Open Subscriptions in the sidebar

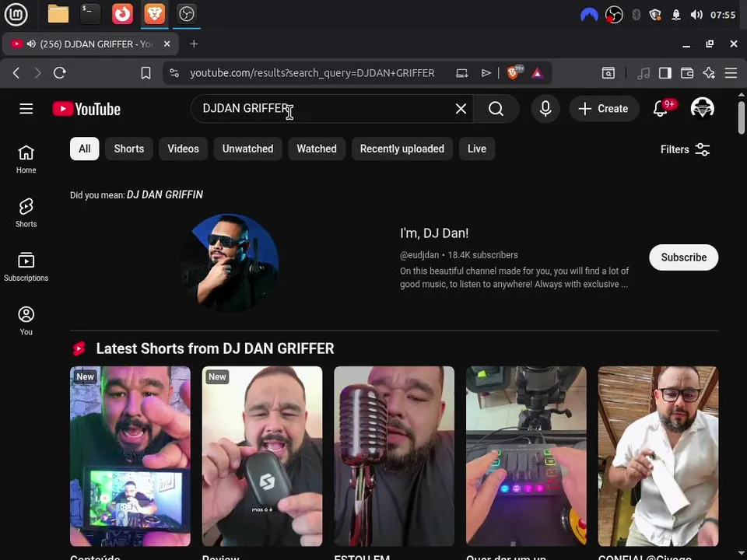(26, 267)
